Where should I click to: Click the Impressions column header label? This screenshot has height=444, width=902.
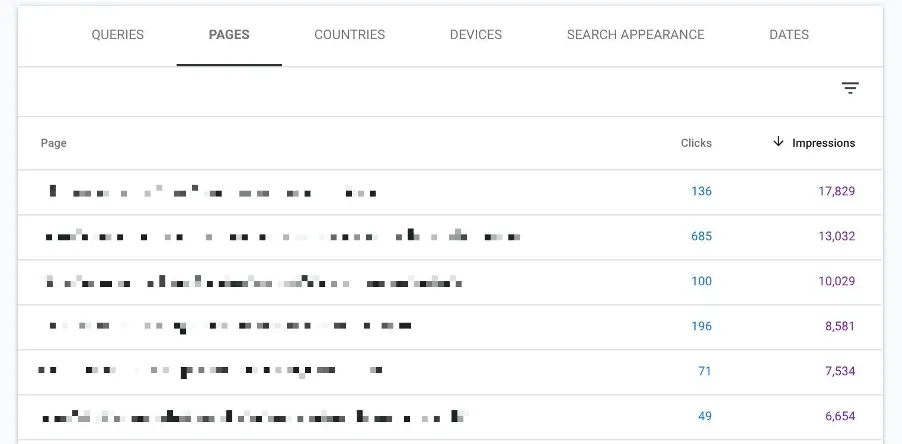823,143
